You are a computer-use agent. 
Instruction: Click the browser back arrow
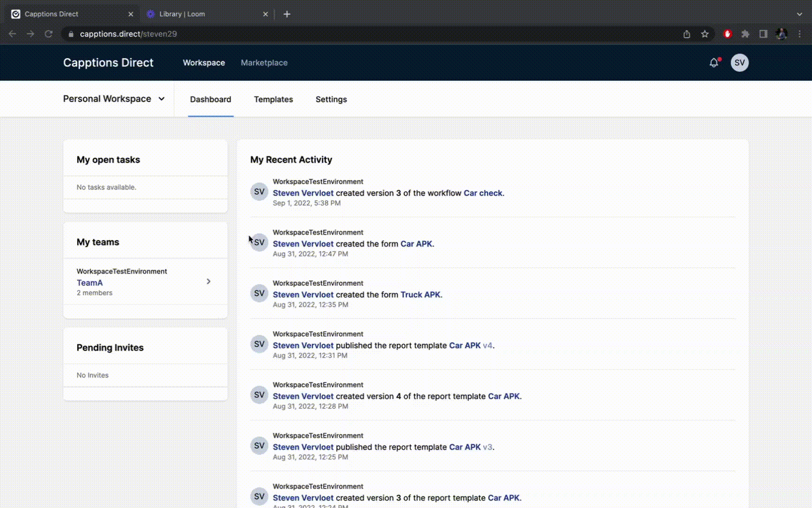[13, 34]
